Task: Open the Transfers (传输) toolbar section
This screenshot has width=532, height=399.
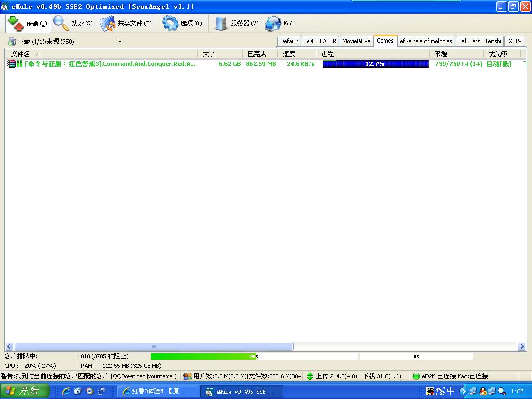Action: coord(28,23)
